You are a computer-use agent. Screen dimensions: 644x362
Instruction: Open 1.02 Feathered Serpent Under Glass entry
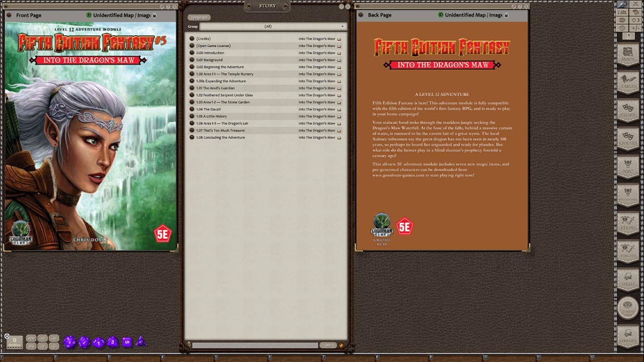265,95
